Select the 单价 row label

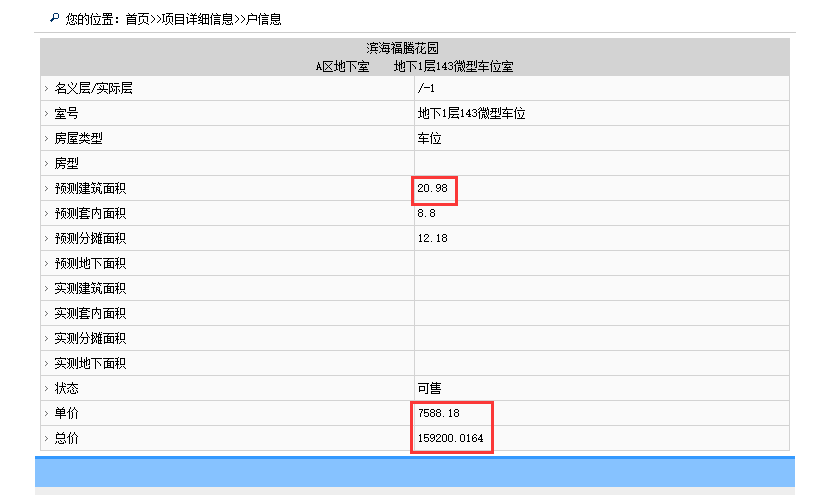click(x=67, y=413)
